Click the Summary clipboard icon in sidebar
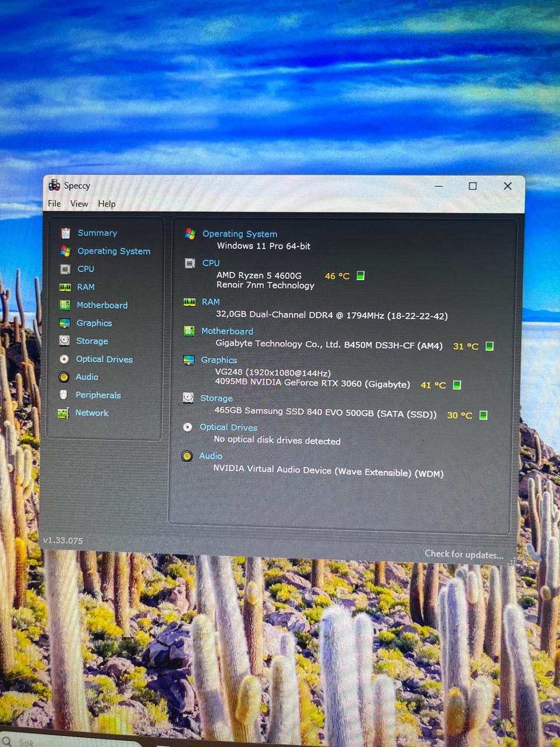 (x=66, y=233)
